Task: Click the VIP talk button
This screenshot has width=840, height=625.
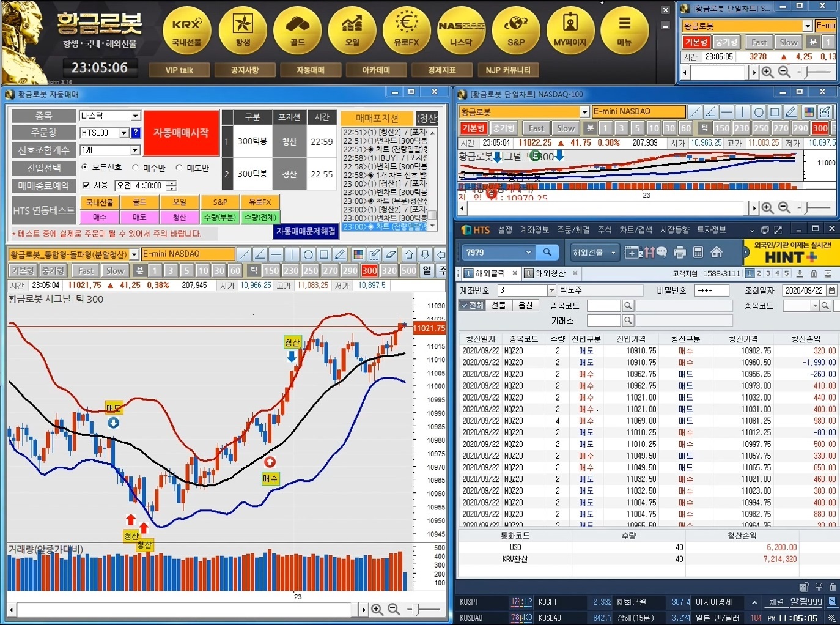Action: (179, 70)
